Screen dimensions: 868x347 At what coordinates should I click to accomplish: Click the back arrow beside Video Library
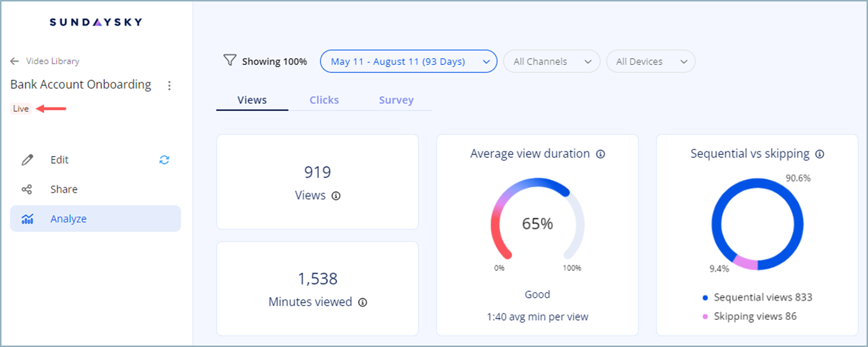point(14,61)
